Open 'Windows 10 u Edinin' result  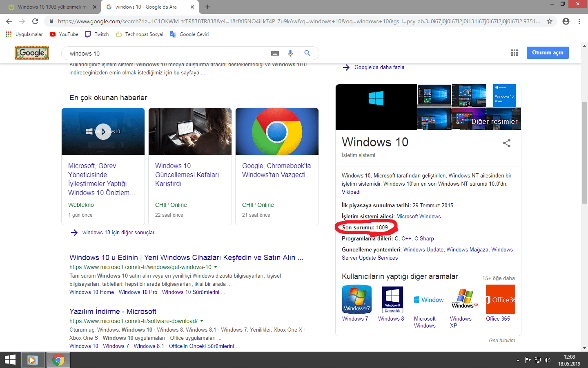186,258
